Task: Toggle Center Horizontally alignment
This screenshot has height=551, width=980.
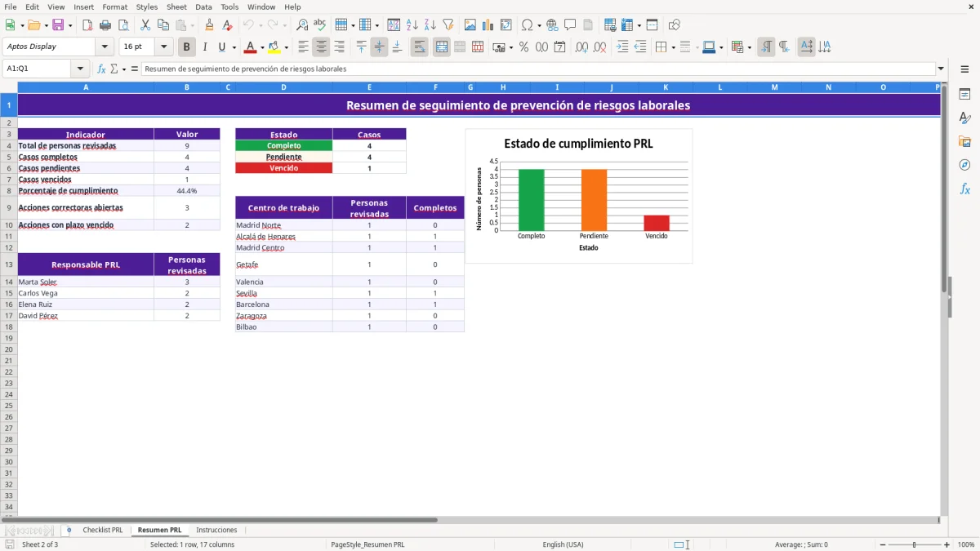Action: [x=322, y=47]
